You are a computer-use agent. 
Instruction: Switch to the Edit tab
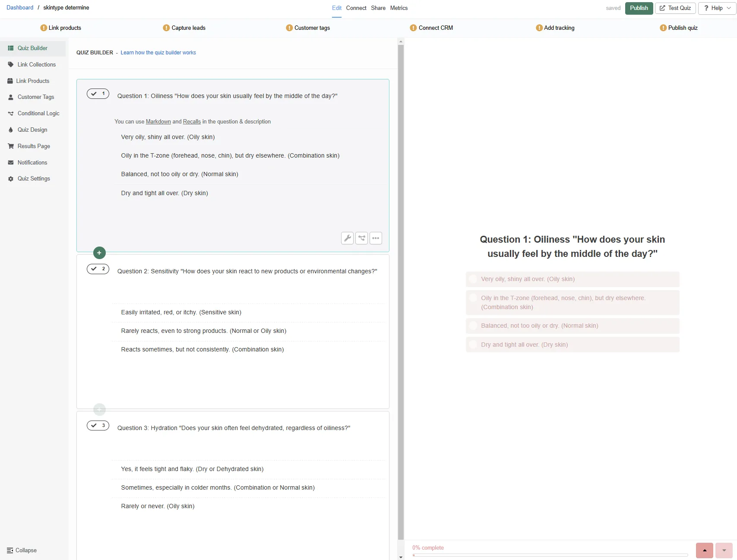point(337,8)
